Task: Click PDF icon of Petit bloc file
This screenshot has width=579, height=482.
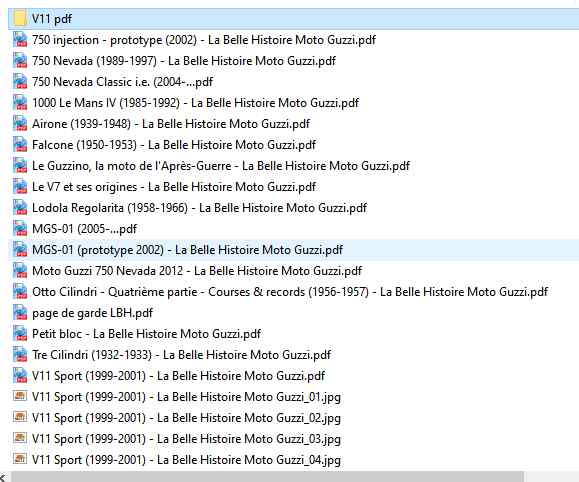Action: pyautogui.click(x=20, y=334)
